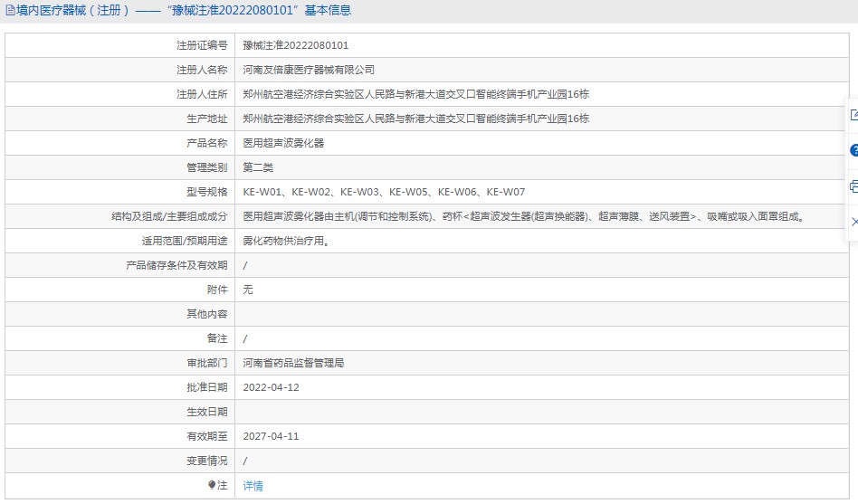858x504 pixels.
Task: Close the floating side toolbar with X
Action: [x=853, y=222]
